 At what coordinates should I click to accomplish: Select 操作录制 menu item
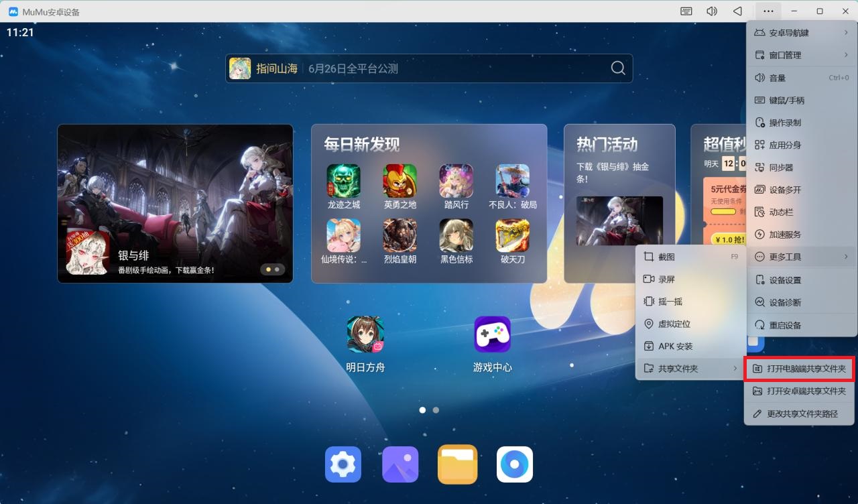[x=801, y=123]
